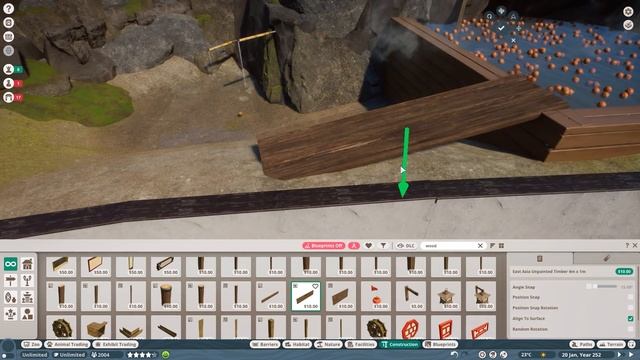Open the animal alerts icon with green badge
640x360 pixels.
(x=9, y=69)
